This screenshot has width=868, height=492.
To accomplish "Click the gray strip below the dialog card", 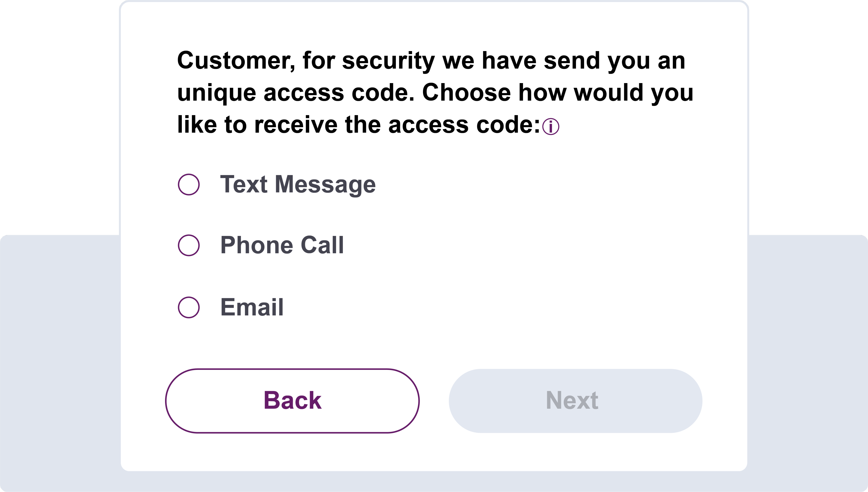I will click(x=434, y=482).
